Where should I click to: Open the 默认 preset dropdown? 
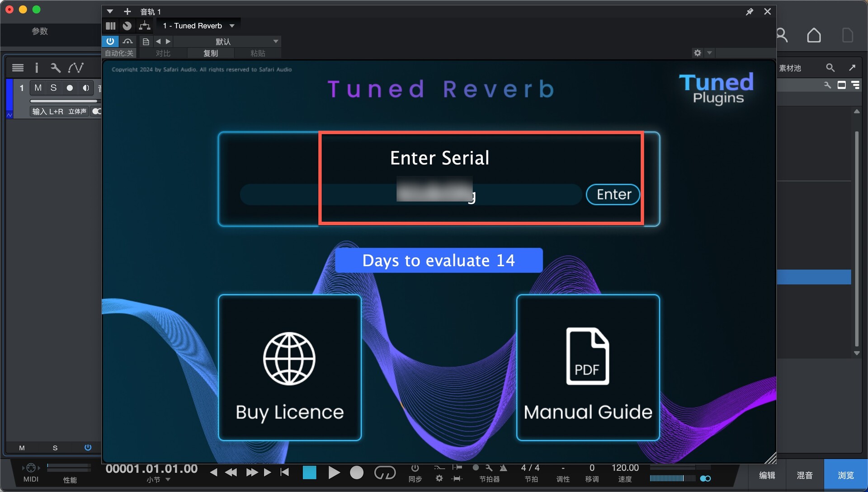pos(227,42)
